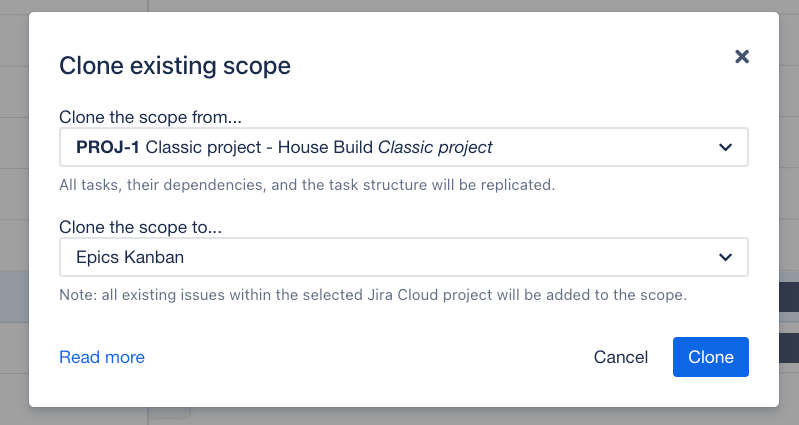Confirm with the blue Clone button
This screenshot has width=799, height=425.
(x=711, y=357)
